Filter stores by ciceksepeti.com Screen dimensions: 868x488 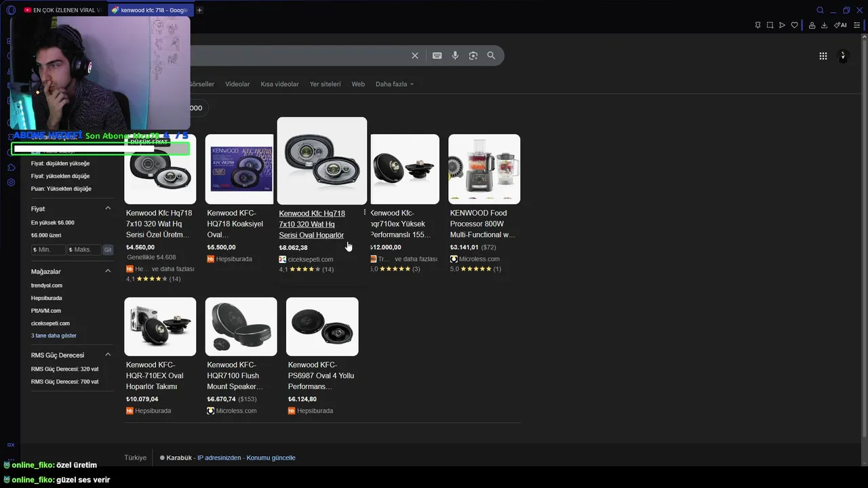coord(50,323)
